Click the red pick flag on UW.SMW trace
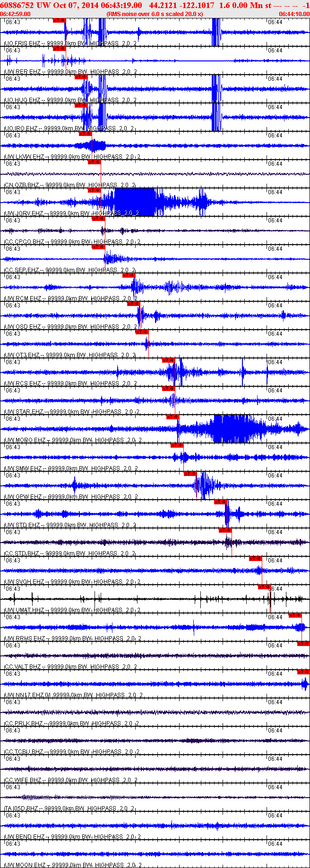This screenshot has width=310, height=868. click(x=177, y=445)
